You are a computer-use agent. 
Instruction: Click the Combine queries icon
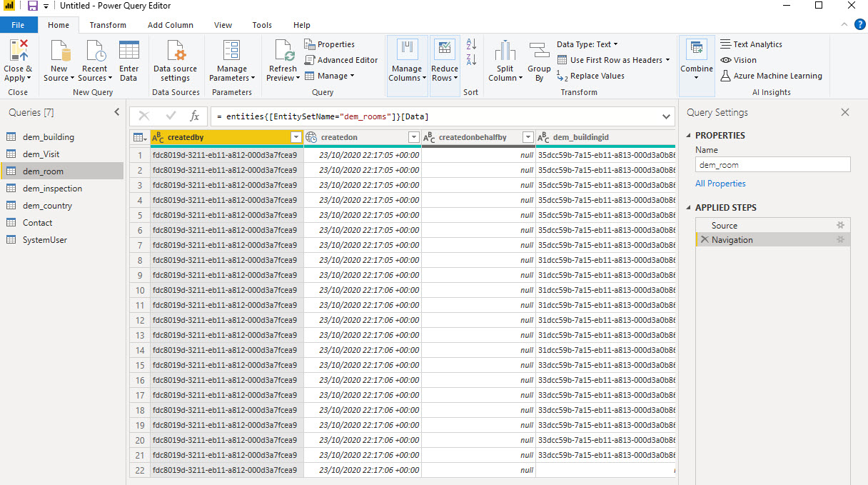[696, 50]
